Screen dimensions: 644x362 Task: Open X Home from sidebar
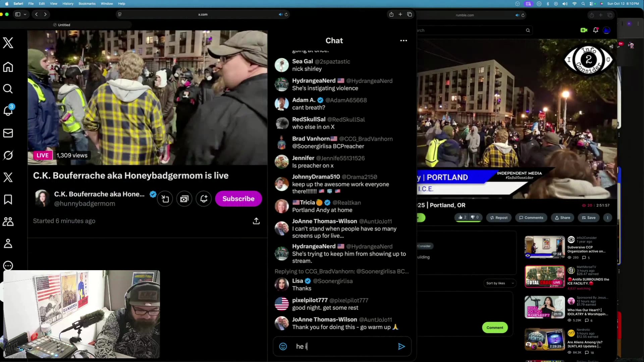8,67
